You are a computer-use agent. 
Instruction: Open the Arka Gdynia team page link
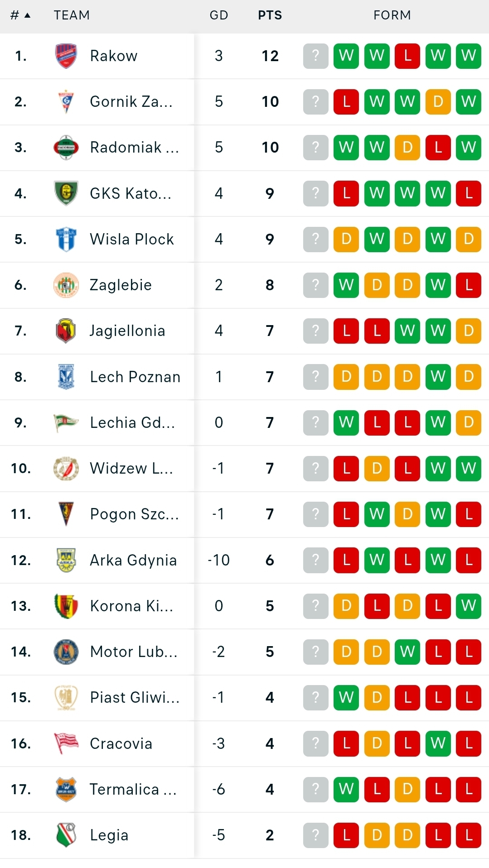pos(133,560)
